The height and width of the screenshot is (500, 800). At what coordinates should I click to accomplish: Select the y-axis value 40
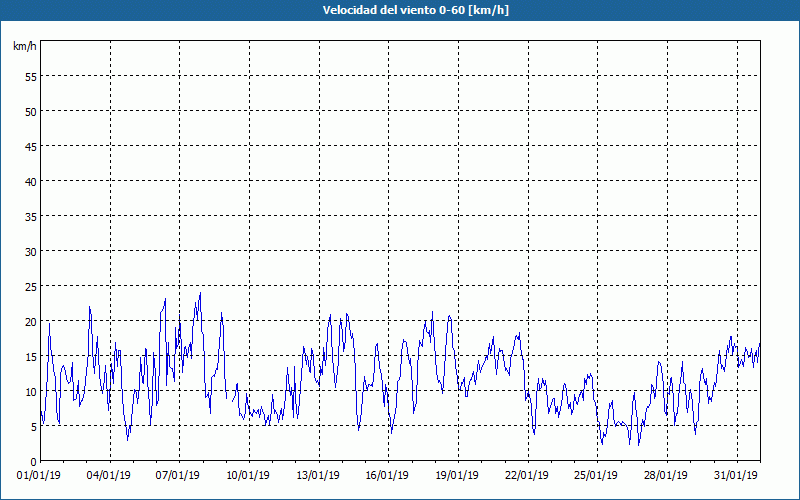[31, 181]
